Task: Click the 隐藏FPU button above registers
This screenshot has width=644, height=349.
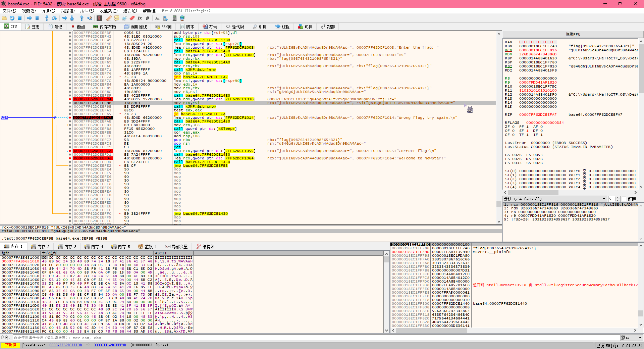Action: point(573,34)
